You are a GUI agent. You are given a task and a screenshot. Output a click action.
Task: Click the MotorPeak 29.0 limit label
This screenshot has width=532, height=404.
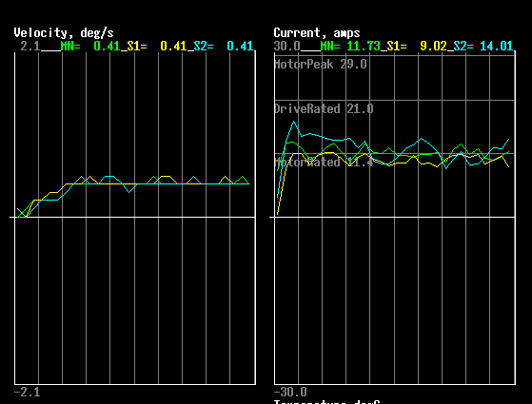point(321,64)
